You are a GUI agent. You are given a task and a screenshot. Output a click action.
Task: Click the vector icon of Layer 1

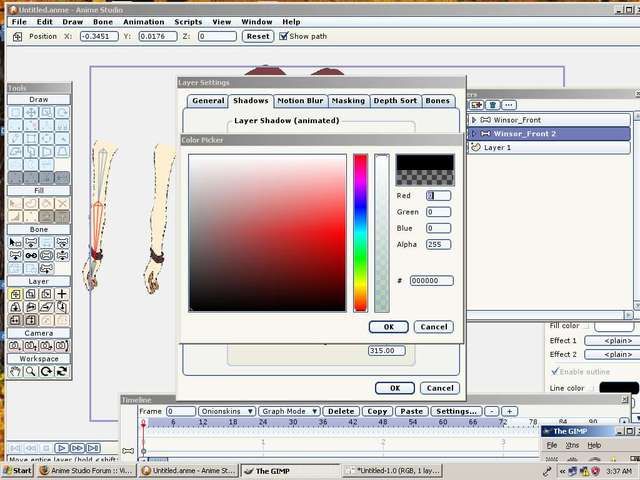pos(476,147)
